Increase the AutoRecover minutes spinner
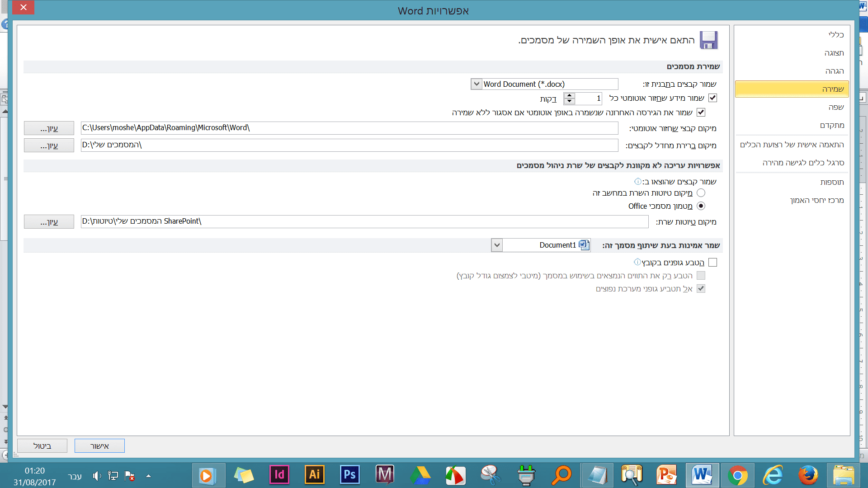Viewport: 868px width, 488px height. pyautogui.click(x=570, y=95)
